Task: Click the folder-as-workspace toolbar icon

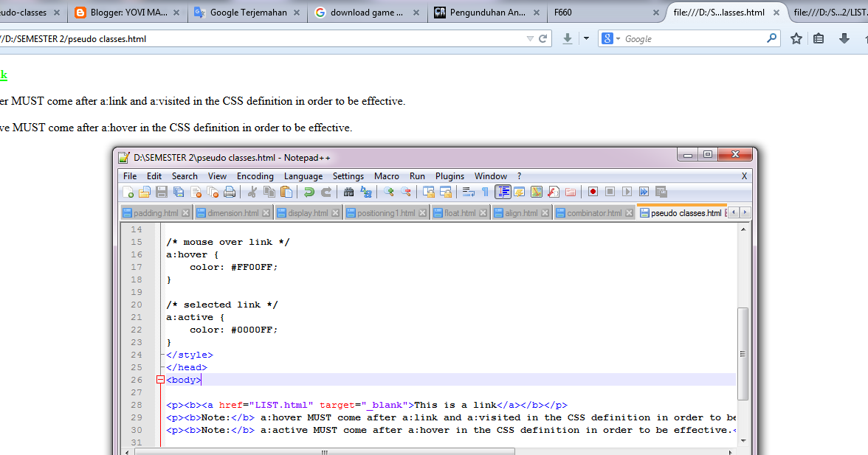Action: [570, 192]
